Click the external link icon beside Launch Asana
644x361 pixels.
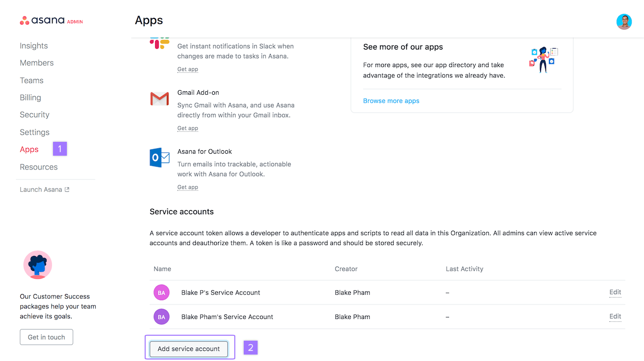tap(67, 189)
